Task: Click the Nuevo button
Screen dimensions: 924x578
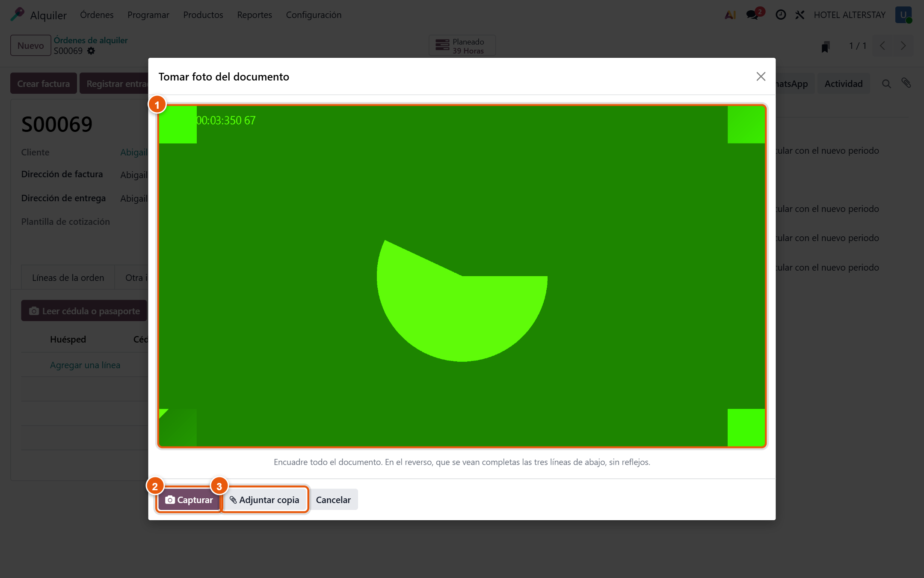Action: click(x=31, y=45)
